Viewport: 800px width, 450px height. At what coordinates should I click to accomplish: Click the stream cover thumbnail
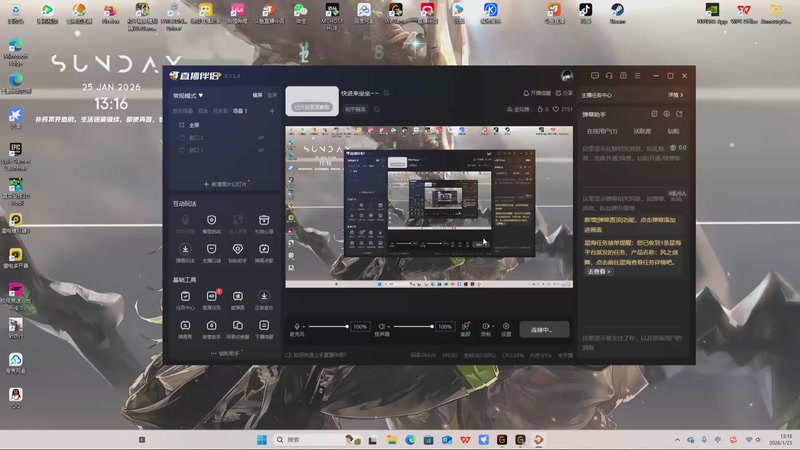(x=312, y=101)
